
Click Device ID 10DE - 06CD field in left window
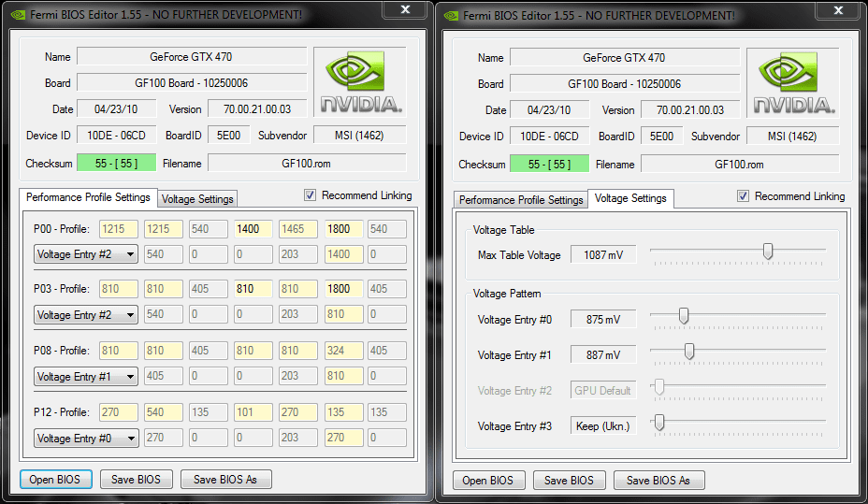click(x=116, y=135)
